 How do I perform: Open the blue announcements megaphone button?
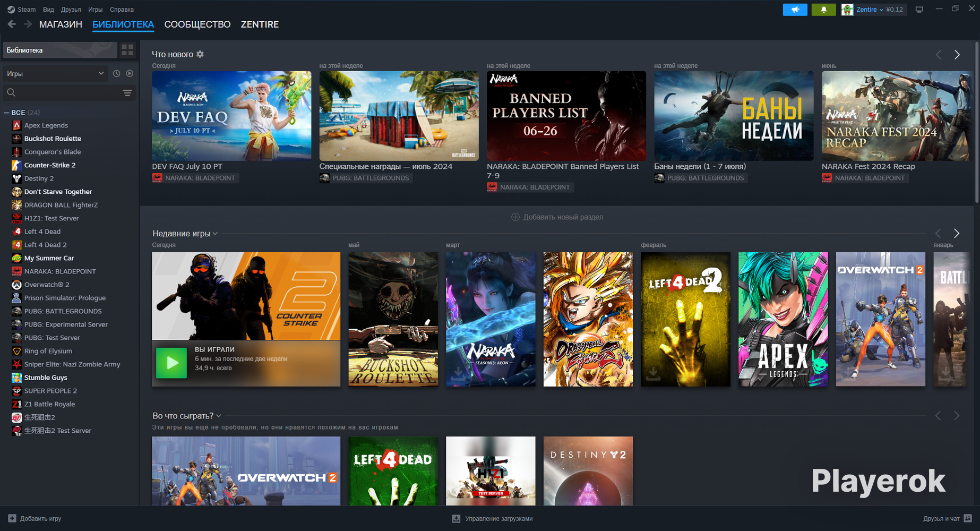pyautogui.click(x=795, y=10)
